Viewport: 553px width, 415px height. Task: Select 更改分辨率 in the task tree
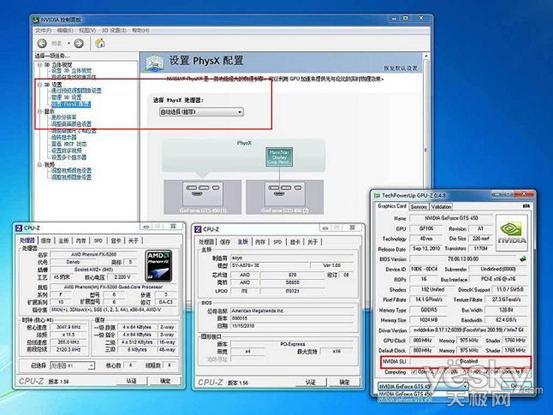pos(64,117)
